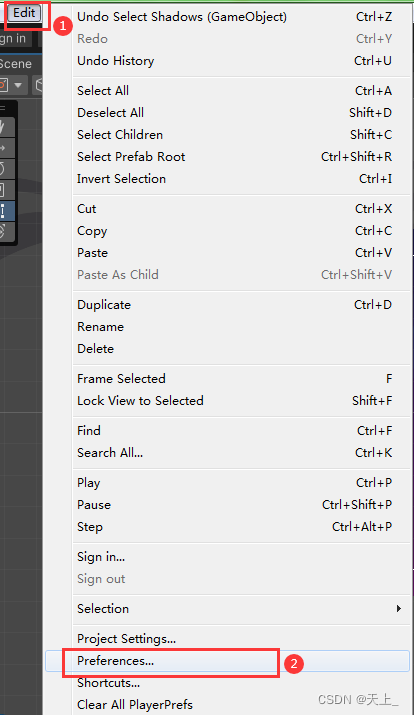Select the Rect tool in scene toolbar
414x715 pixels.
7,211
